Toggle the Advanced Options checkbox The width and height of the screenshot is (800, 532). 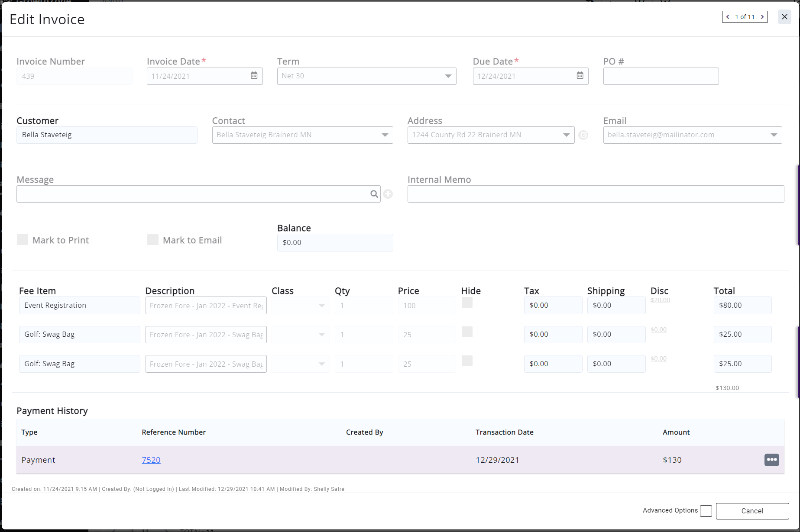pos(706,511)
